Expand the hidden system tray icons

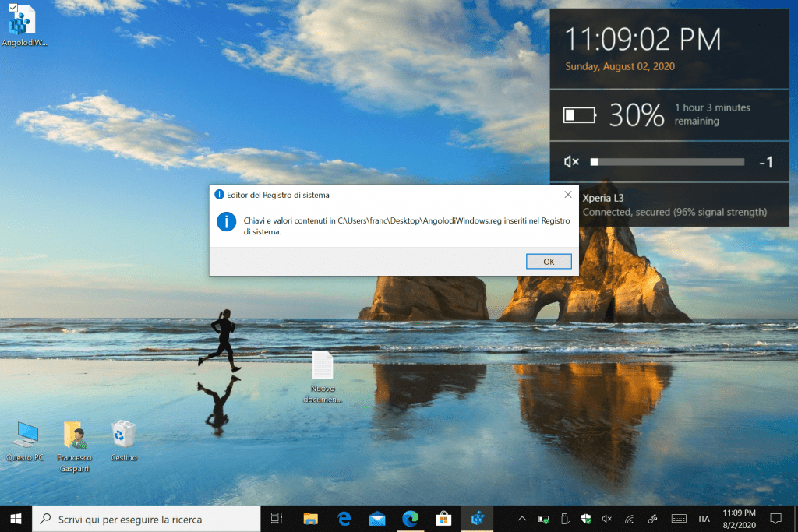click(522, 519)
